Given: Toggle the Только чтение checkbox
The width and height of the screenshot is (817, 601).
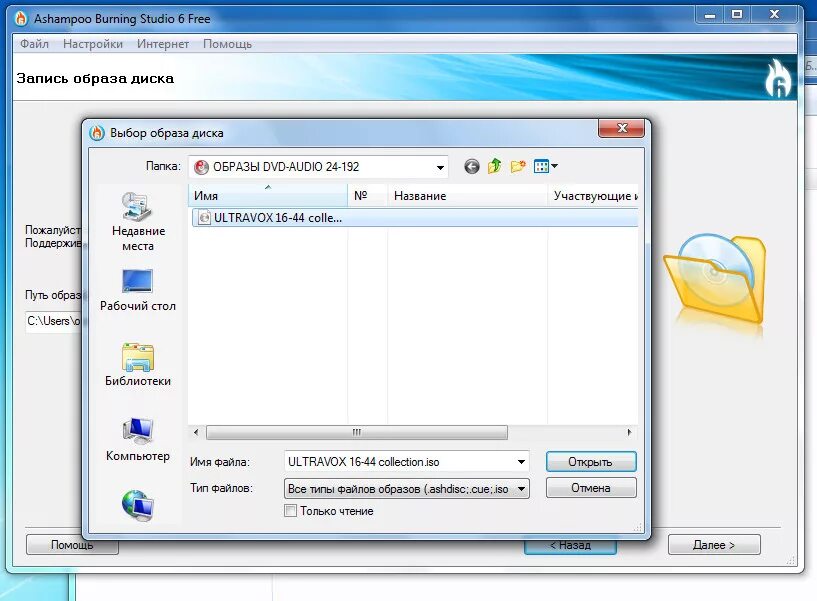Looking at the screenshot, I should pos(290,510).
